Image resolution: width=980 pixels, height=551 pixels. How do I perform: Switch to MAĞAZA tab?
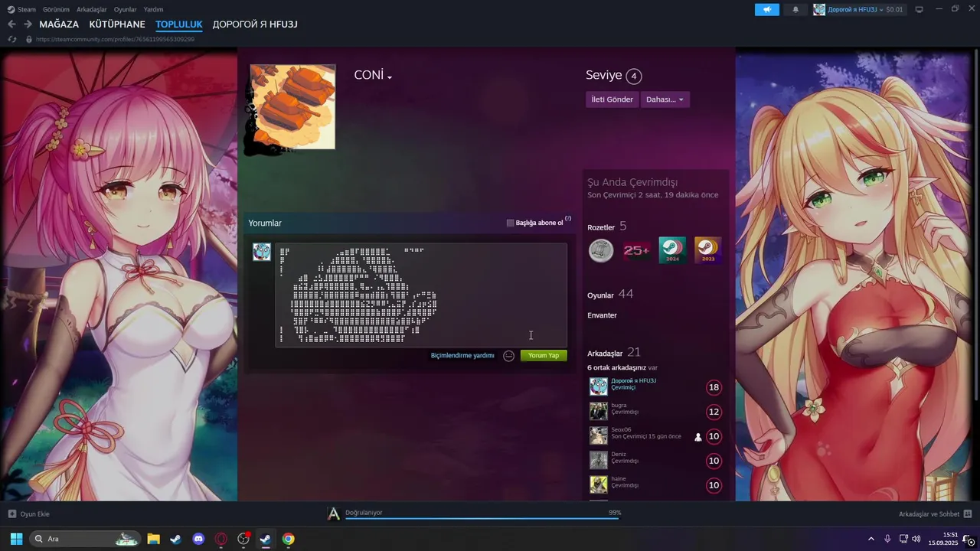[59, 24]
